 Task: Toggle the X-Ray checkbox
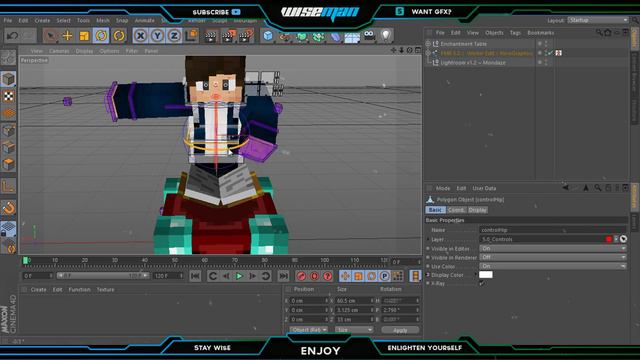(x=482, y=283)
